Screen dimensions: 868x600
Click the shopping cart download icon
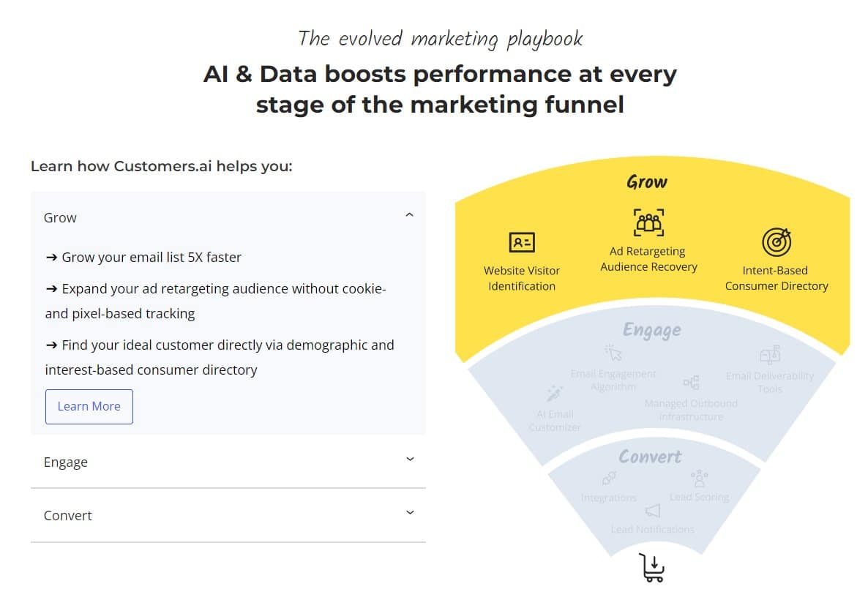pyautogui.click(x=651, y=568)
